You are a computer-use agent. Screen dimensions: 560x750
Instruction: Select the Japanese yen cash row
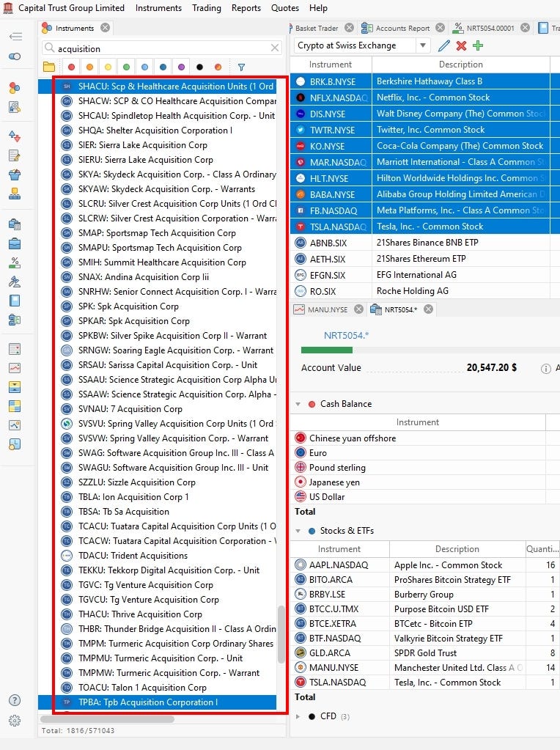424,482
